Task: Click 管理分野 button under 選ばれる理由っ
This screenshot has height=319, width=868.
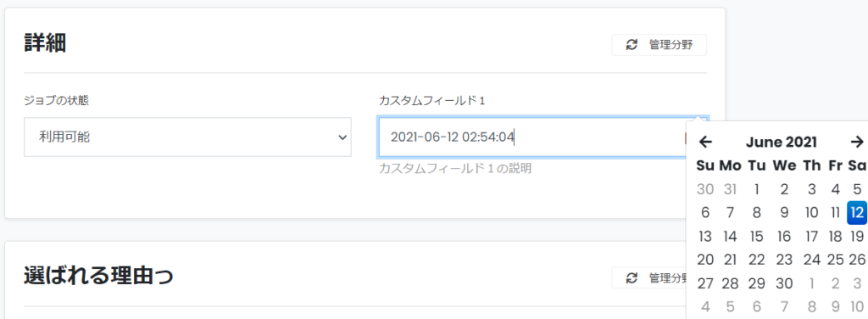Action: pos(650,277)
